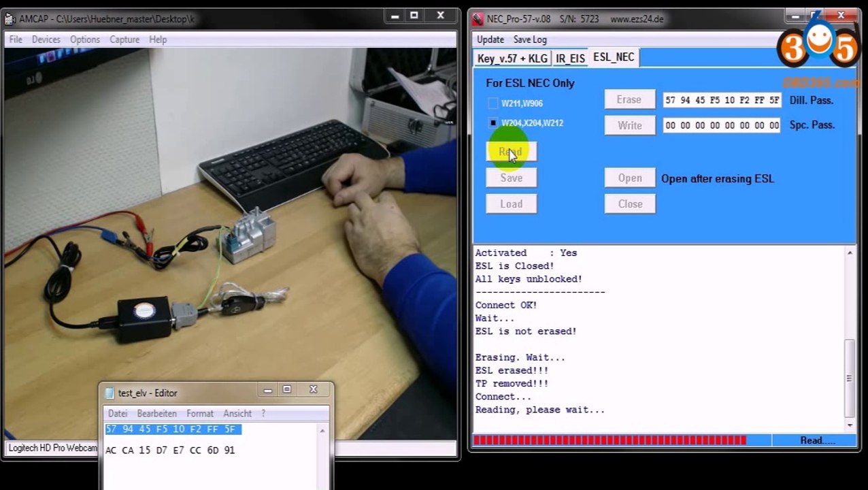This screenshot has width=868, height=490.
Task: Open the Capture menu in AMCAP
Action: 124,39
